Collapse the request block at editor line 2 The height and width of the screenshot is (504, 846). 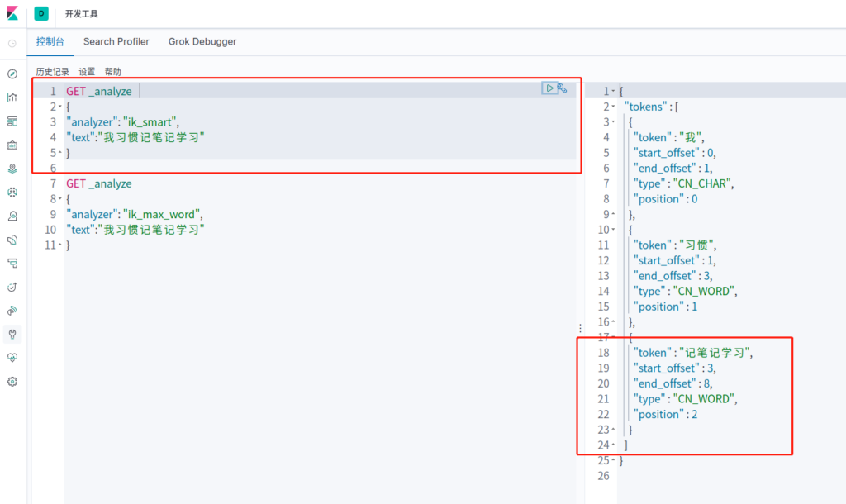tap(60, 107)
